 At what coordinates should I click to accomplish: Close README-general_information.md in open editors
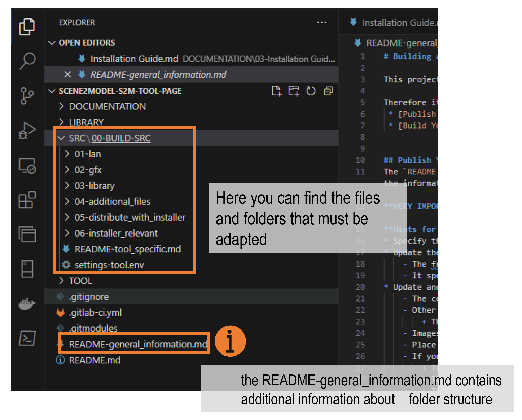[67, 74]
